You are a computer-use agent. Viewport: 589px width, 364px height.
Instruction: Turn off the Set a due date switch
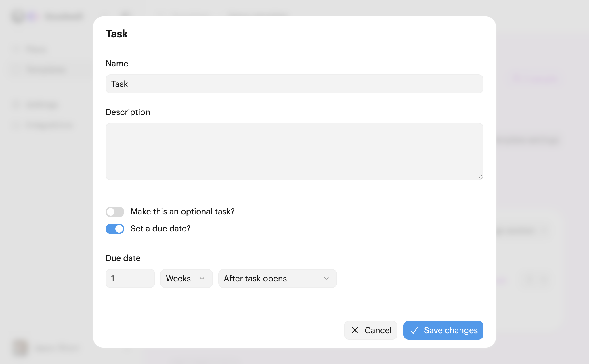click(115, 229)
